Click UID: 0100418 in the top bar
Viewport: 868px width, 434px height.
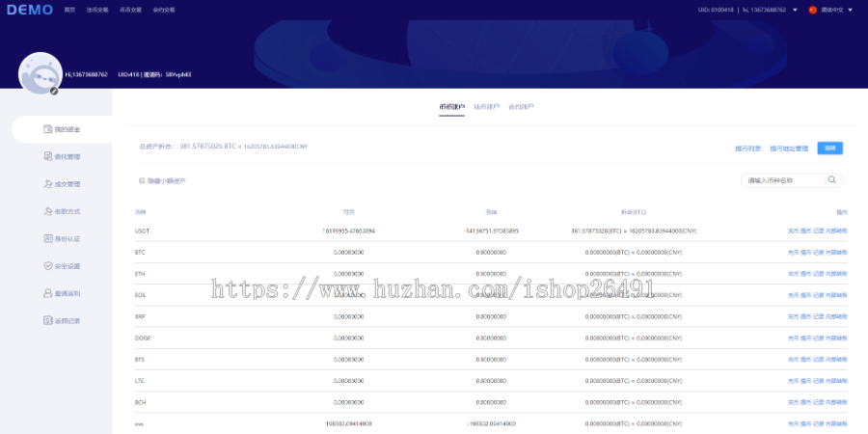[x=716, y=10]
